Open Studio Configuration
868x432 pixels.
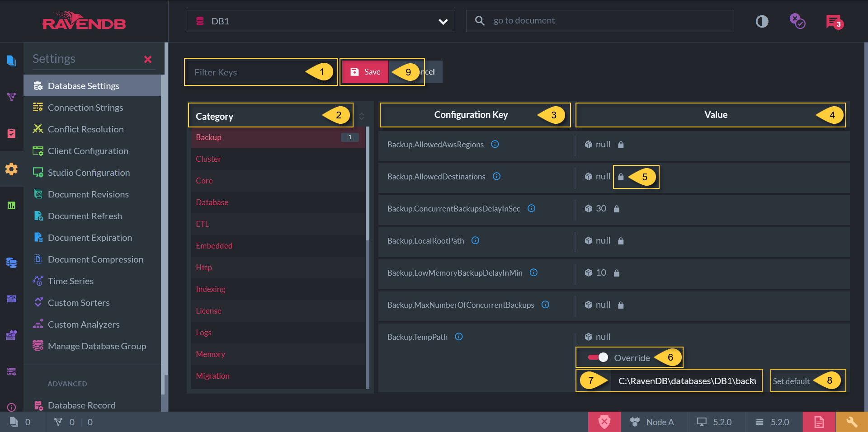(92, 173)
